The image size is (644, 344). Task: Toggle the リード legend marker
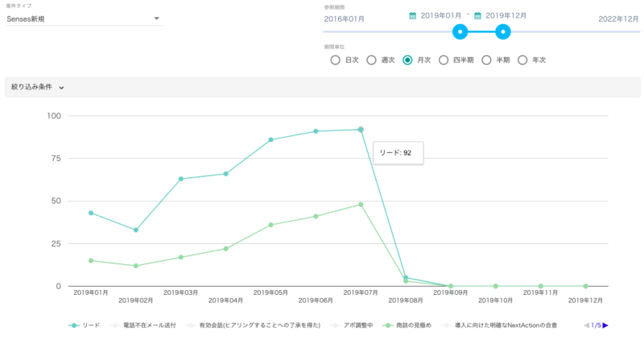[74, 325]
